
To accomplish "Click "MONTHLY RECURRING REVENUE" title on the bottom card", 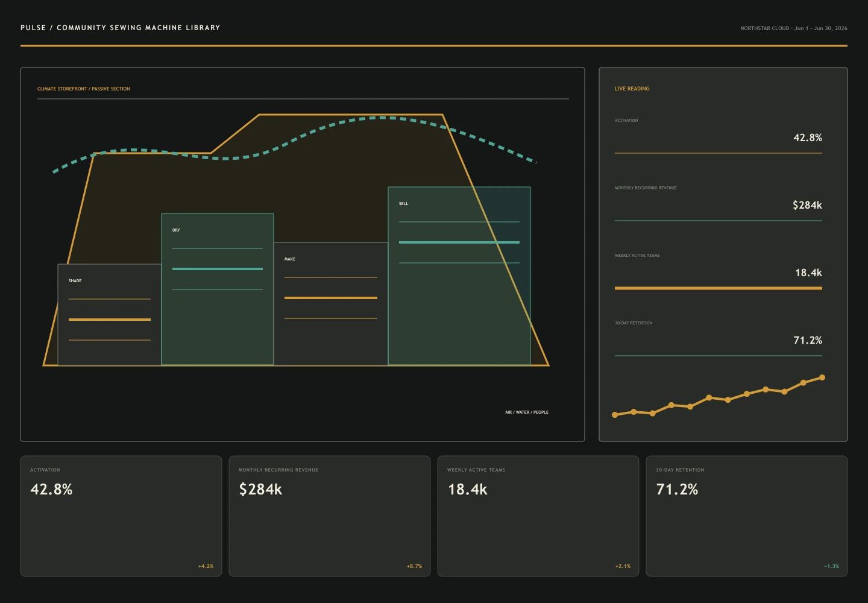I will point(278,470).
